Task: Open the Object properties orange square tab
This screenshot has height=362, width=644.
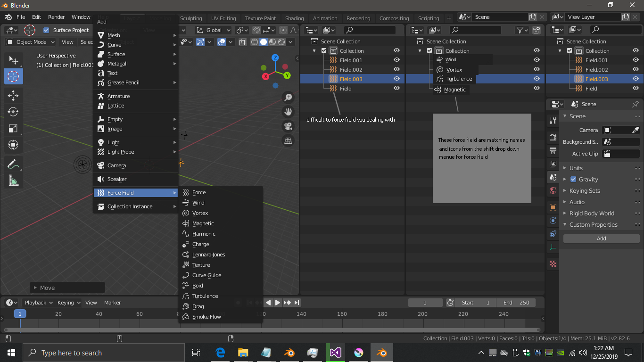Action: pos(553,207)
